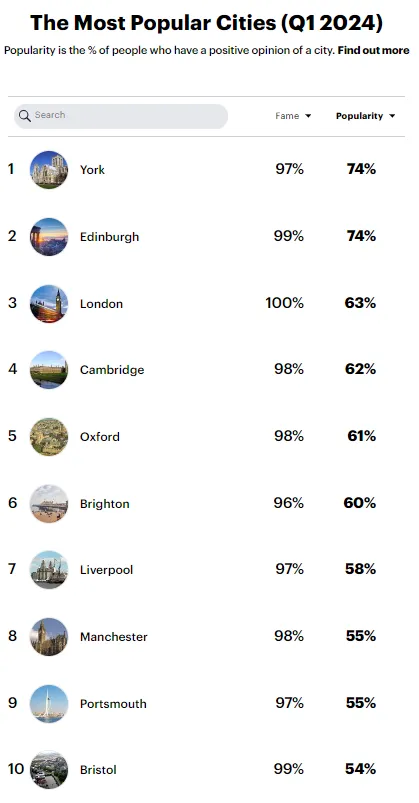
Task: Click the Liverpool waterfront thumbnail
Action: pyautogui.click(x=49, y=570)
